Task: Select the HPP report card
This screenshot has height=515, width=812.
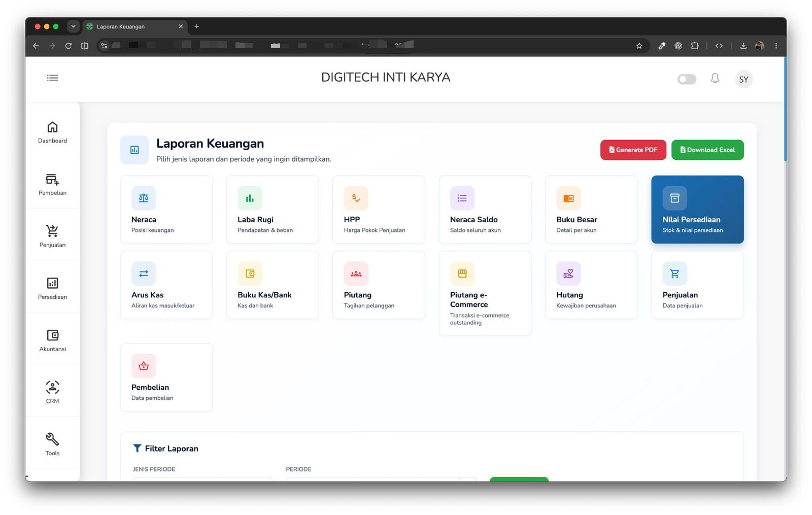Action: coord(379,210)
